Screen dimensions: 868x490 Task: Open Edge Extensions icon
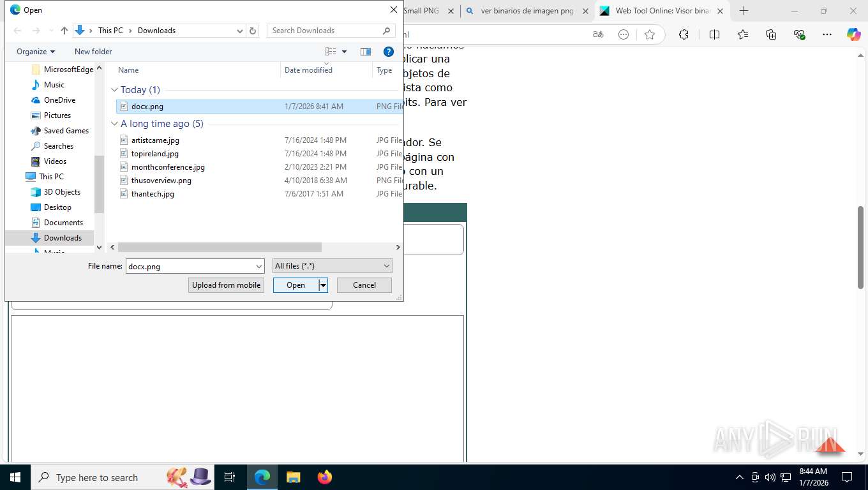point(684,34)
